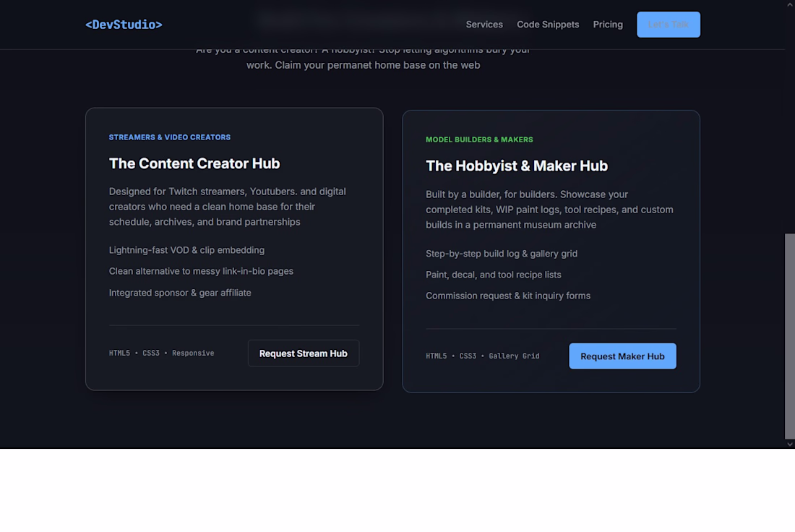Click the scrollbar up arrow

pyautogui.click(x=789, y=4)
